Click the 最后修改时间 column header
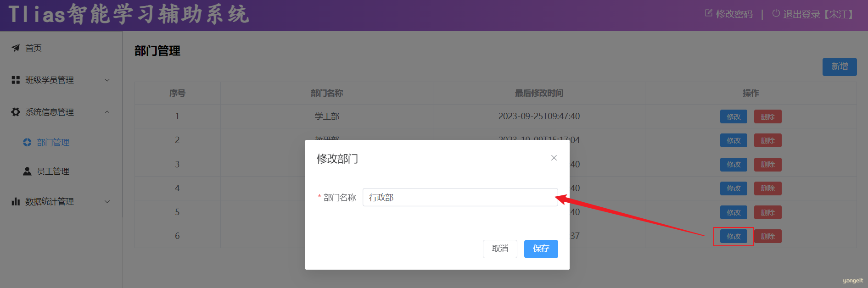Image resolution: width=868 pixels, height=288 pixels. point(539,93)
